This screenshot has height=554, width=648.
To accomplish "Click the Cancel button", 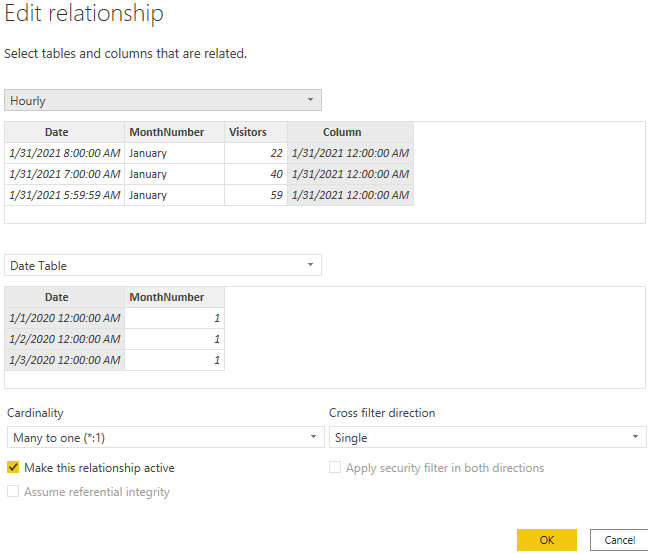I will coord(619,540).
